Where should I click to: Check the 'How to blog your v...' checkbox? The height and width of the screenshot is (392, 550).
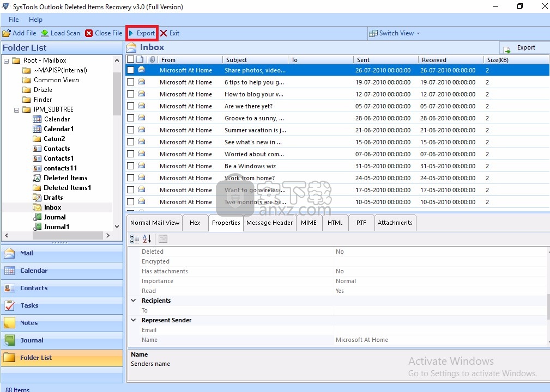(130, 94)
